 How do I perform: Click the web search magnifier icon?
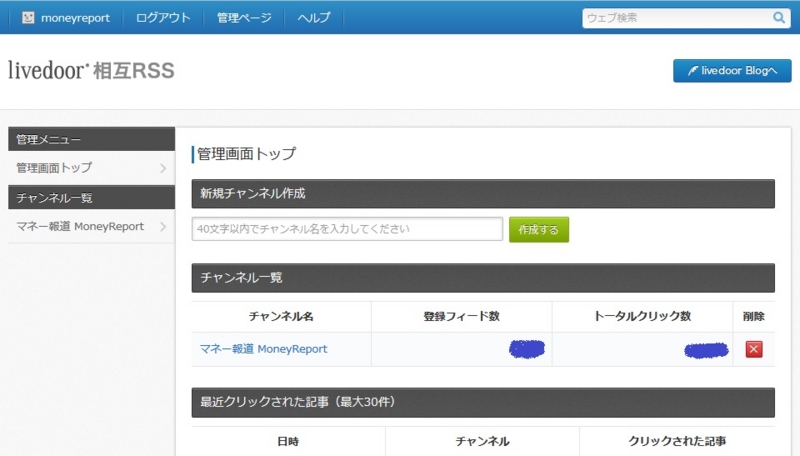(x=779, y=18)
